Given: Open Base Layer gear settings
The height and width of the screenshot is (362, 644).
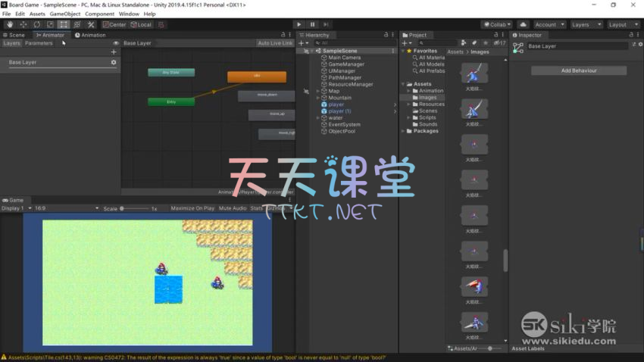Looking at the screenshot, I should tap(114, 62).
